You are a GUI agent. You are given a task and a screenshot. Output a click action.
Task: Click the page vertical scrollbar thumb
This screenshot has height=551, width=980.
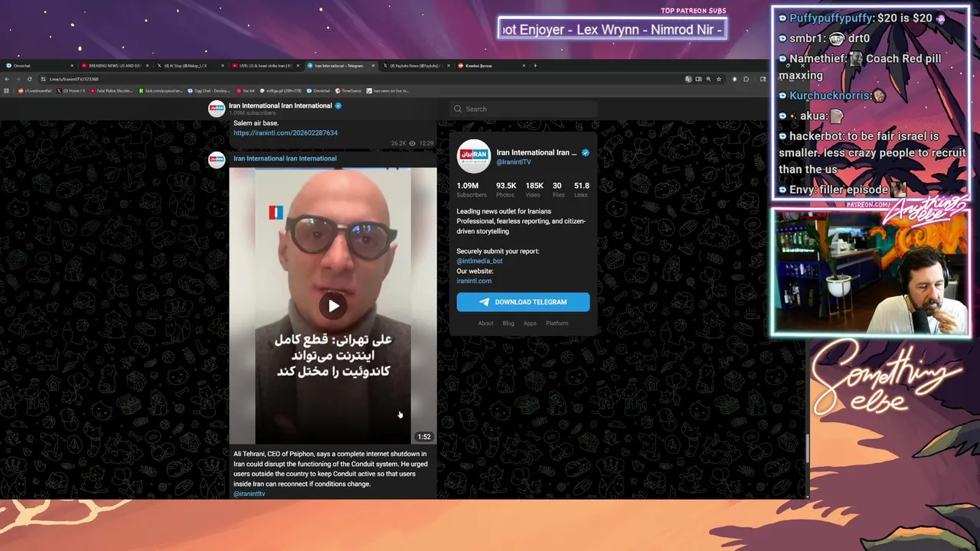tap(807, 448)
